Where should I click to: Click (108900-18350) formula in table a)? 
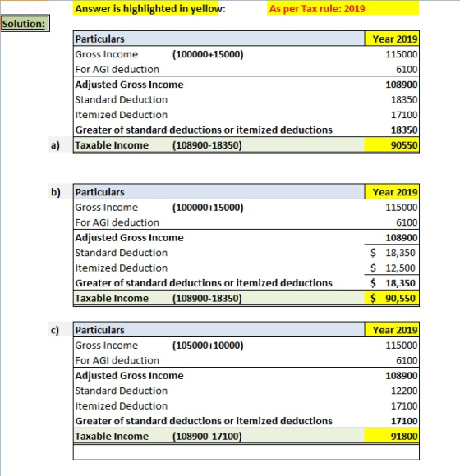(207, 145)
